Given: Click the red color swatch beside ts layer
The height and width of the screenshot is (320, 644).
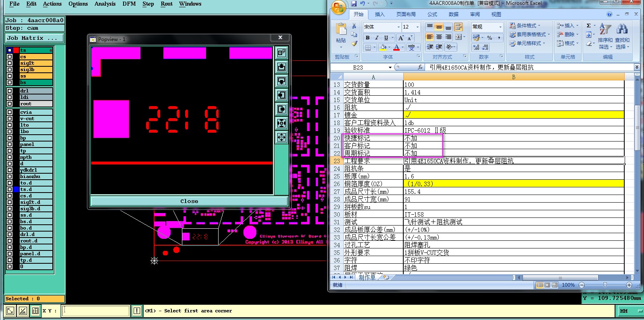Looking at the screenshot, I should click(16, 50).
